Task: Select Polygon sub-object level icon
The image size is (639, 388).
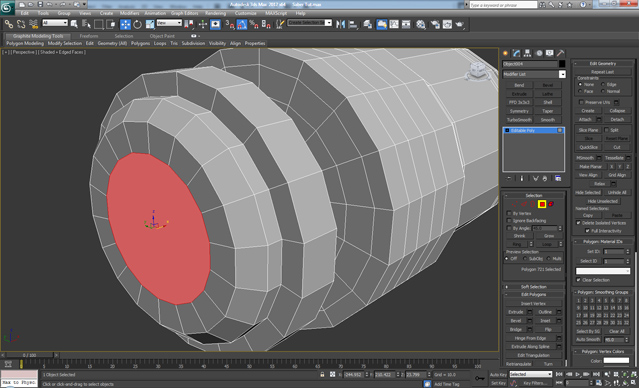Action: point(542,204)
